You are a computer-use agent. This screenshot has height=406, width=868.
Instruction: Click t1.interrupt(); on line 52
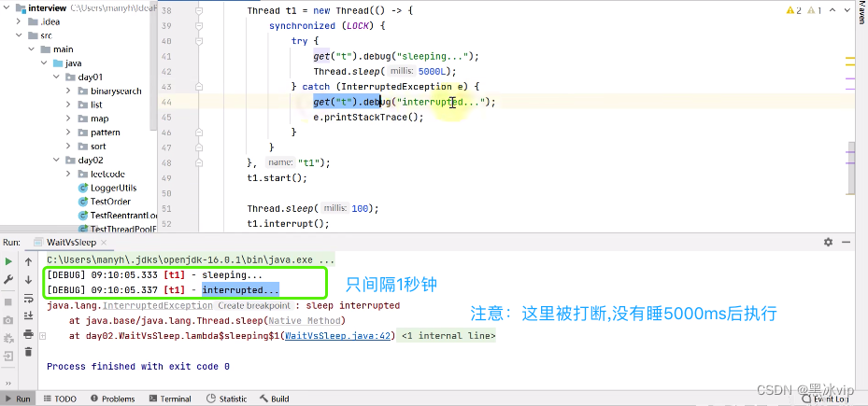(x=288, y=224)
